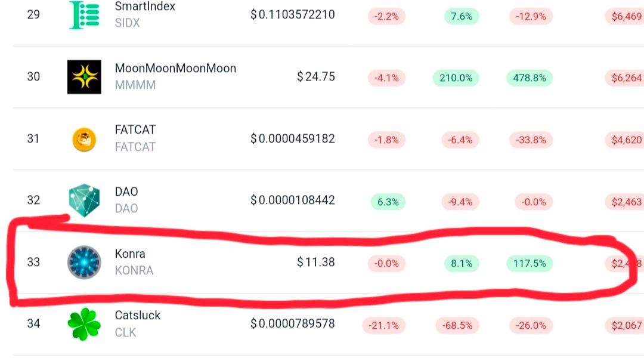Image resolution: width=644 pixels, height=358 pixels.
Task: Select the FATCAT name text
Action: click(135, 130)
